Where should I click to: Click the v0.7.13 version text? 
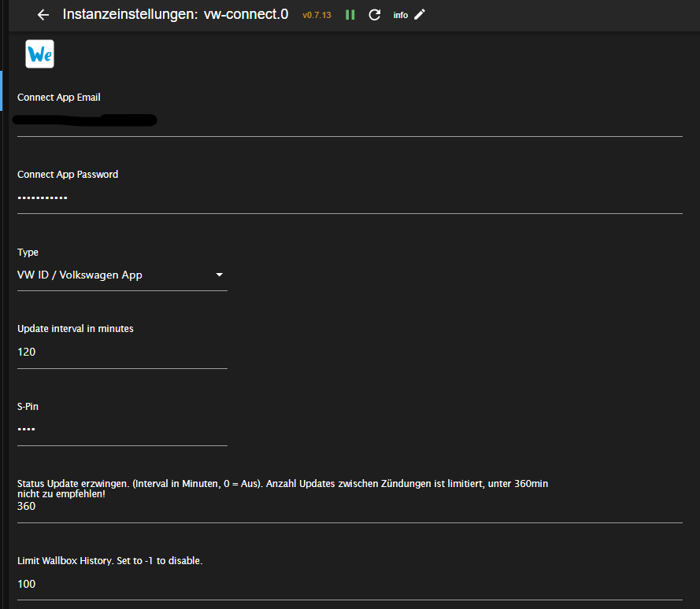tap(317, 15)
